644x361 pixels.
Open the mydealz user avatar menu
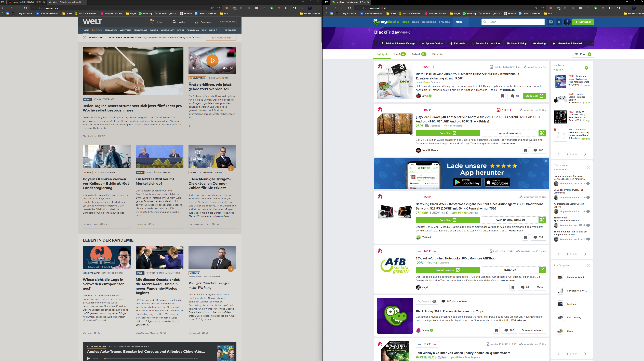click(567, 22)
